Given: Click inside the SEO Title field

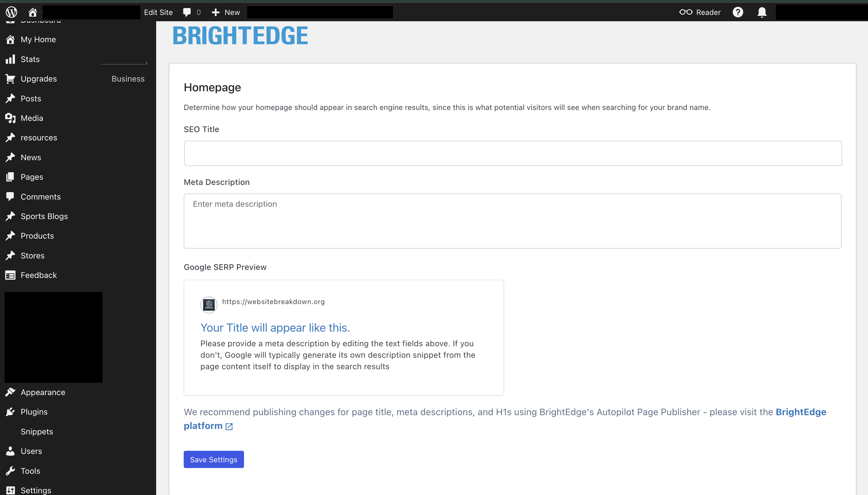Looking at the screenshot, I should coord(512,153).
